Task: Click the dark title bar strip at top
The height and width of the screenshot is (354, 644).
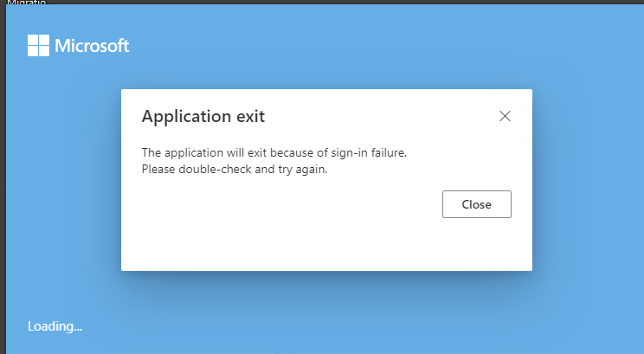Action: [346, 3]
